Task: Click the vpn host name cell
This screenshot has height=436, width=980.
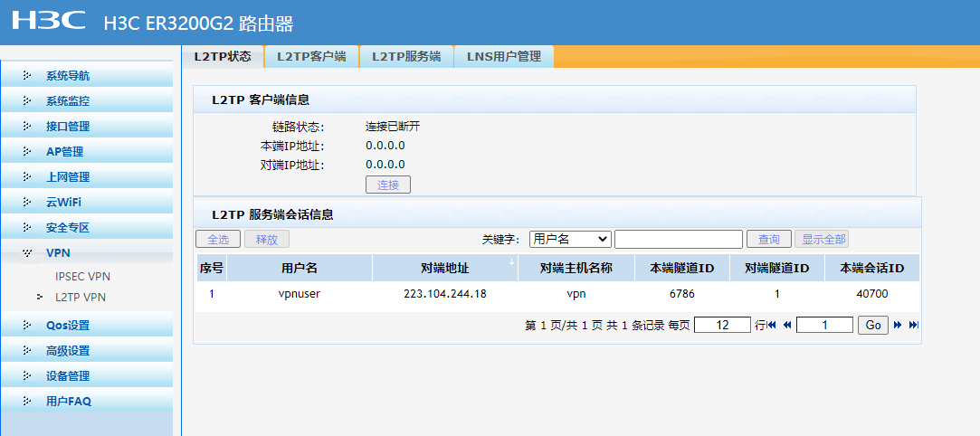Action: coord(576,294)
